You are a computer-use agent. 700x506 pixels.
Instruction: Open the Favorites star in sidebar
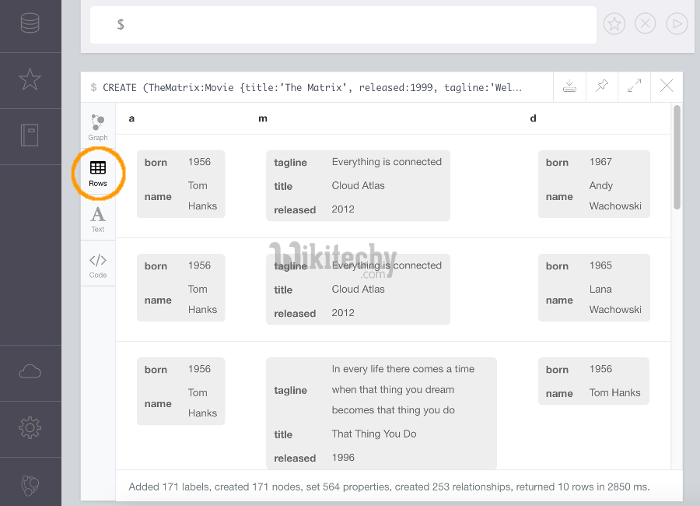(x=30, y=79)
